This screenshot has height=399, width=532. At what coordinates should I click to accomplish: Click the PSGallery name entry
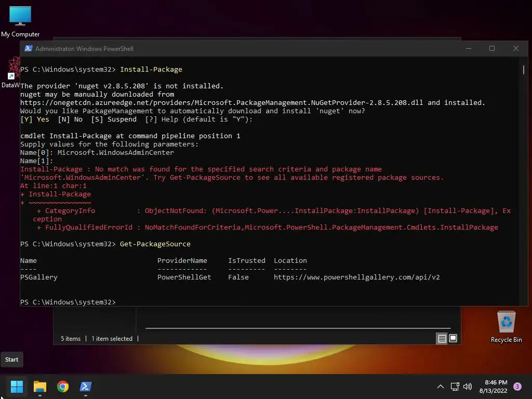pyautogui.click(x=38, y=277)
